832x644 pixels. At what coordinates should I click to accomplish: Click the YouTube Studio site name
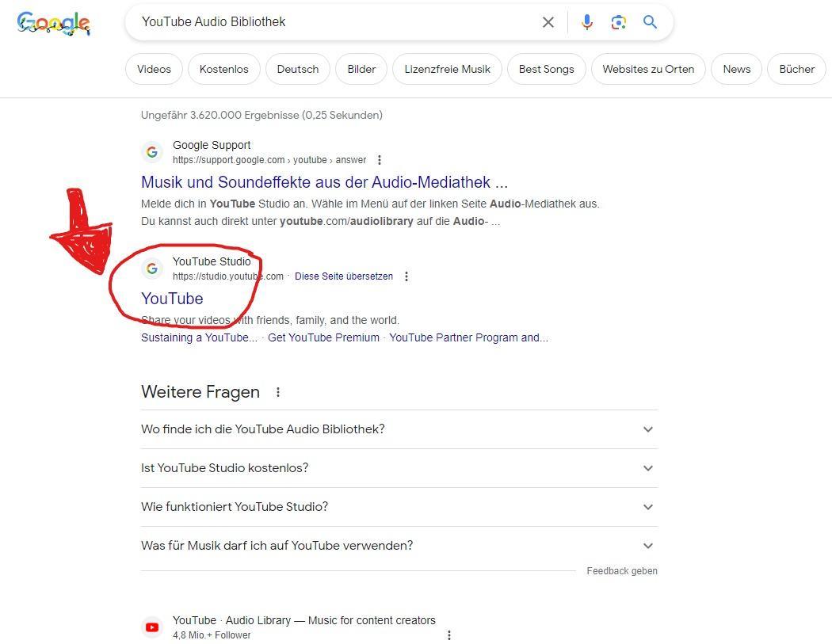pos(212,261)
